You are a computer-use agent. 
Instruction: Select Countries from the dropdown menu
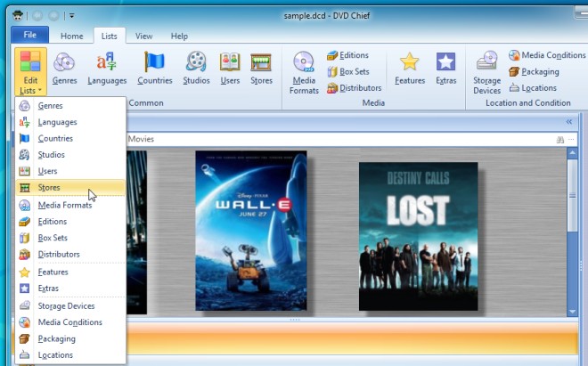point(70,138)
